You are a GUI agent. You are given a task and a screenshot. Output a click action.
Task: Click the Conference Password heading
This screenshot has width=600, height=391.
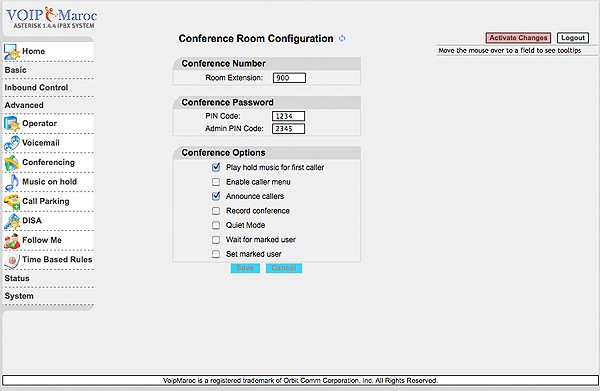click(228, 103)
